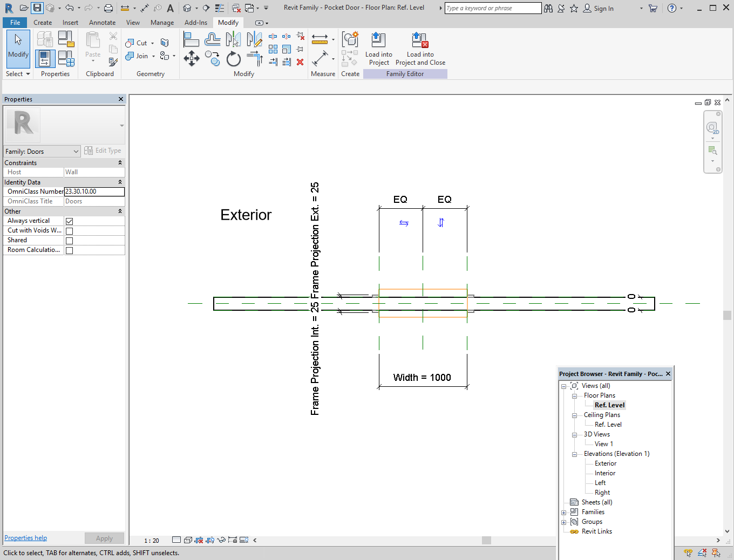Collapse the Identity Data section

click(120, 182)
